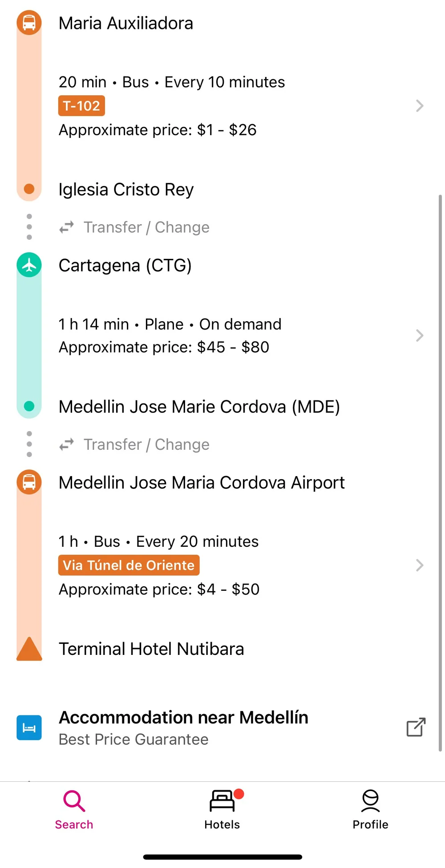Select the Iglesia Cristo Rey stop
Viewport: 445px width, 868px height.
(x=126, y=190)
